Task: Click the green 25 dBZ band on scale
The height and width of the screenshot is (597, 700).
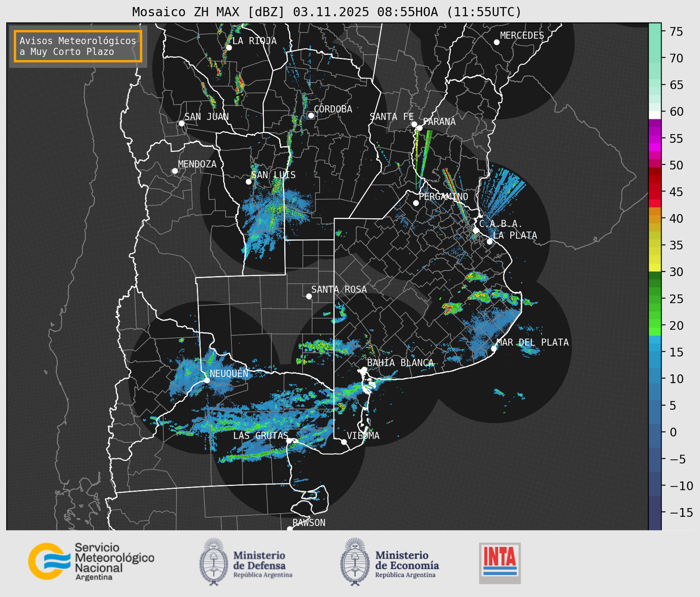Action: pos(655,298)
